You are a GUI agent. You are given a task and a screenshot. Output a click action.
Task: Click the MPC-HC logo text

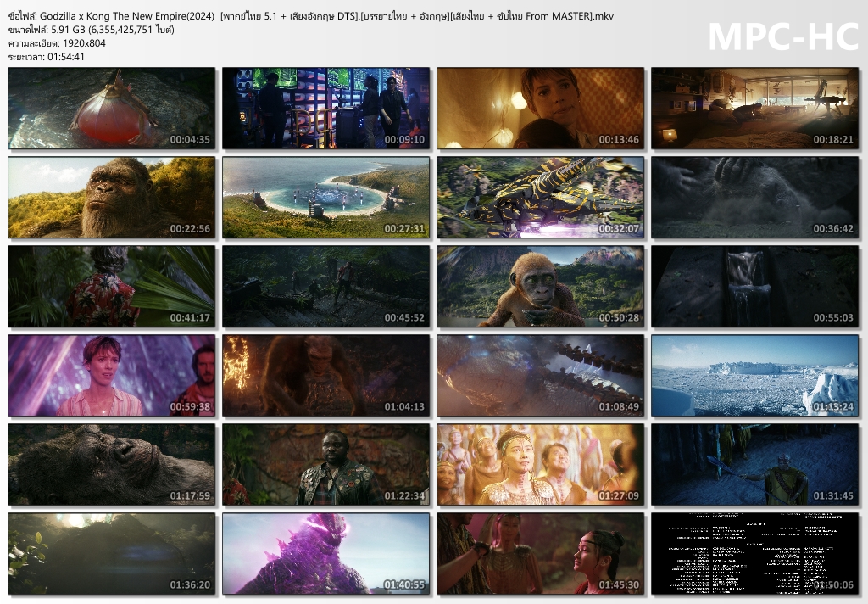[781, 36]
